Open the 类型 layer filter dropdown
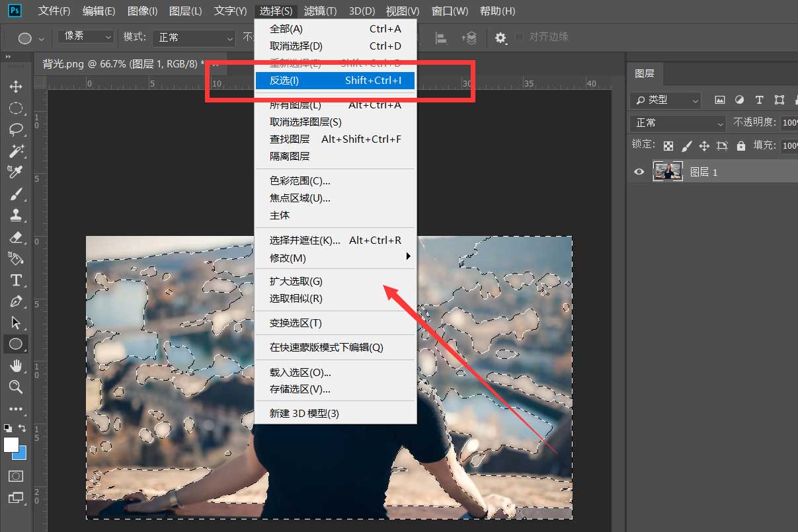 click(665, 100)
